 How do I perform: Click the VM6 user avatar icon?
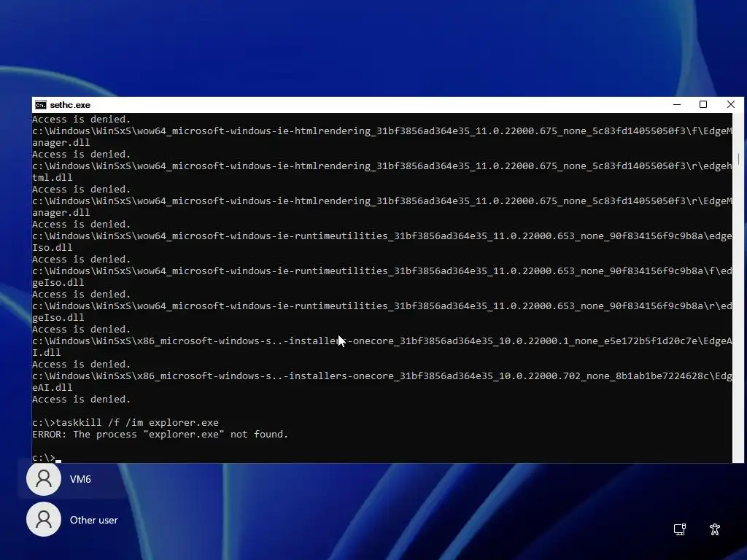coord(44,478)
